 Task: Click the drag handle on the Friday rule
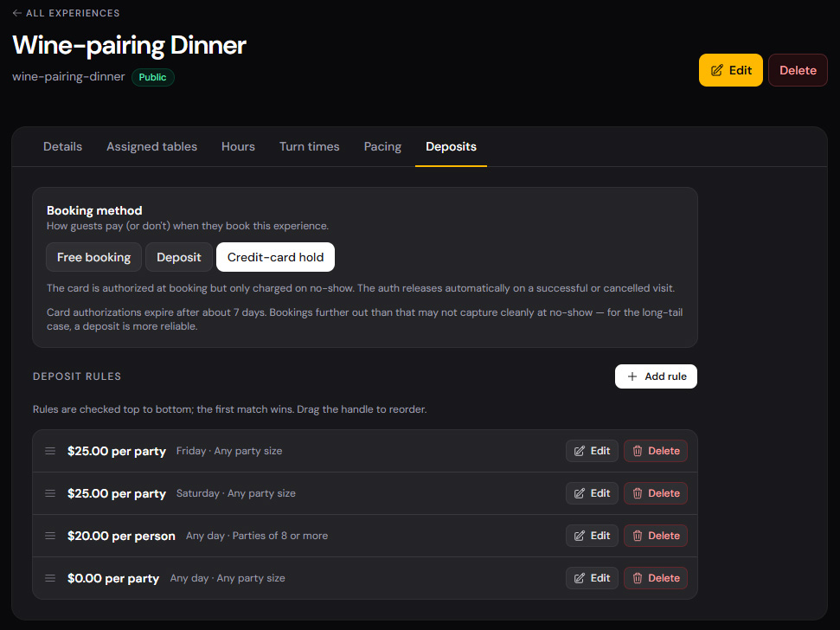pos(50,451)
